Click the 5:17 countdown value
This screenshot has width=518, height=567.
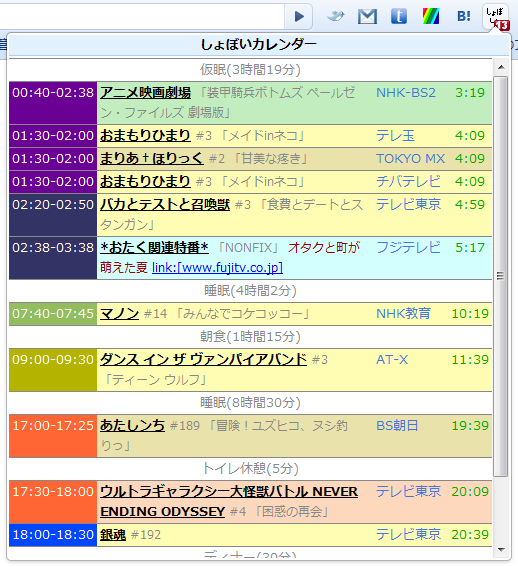click(470, 248)
